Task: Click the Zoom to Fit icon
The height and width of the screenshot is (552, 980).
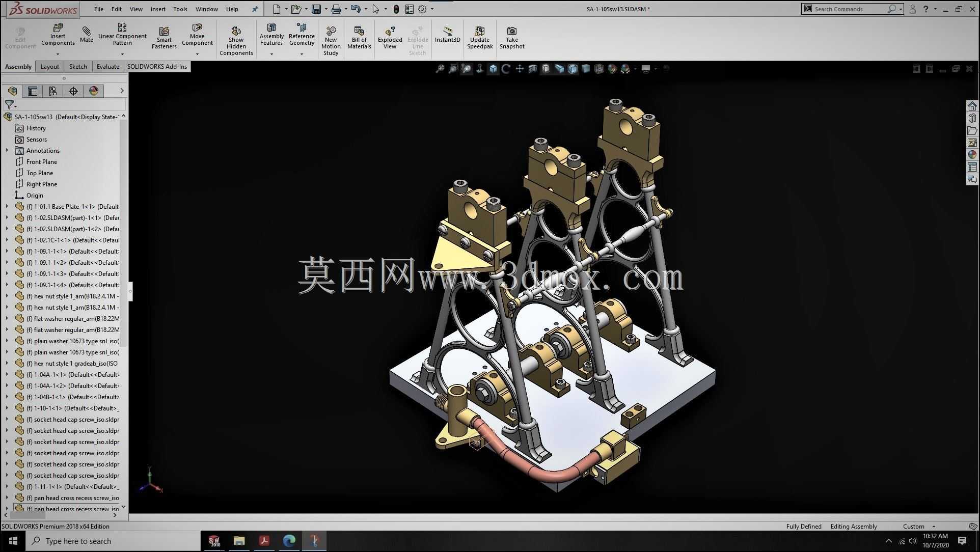Action: tap(440, 69)
